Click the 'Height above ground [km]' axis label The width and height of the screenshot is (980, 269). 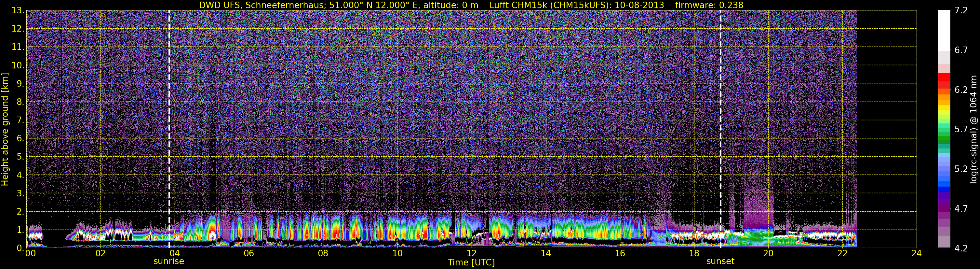pyautogui.click(x=5, y=130)
